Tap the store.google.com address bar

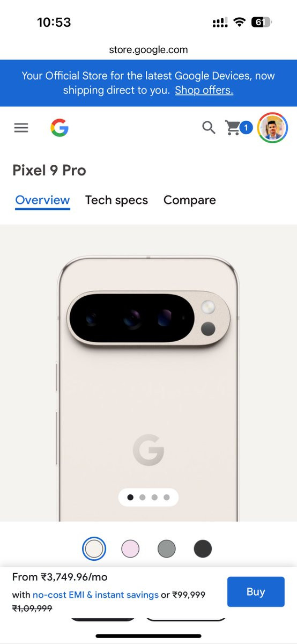148,50
